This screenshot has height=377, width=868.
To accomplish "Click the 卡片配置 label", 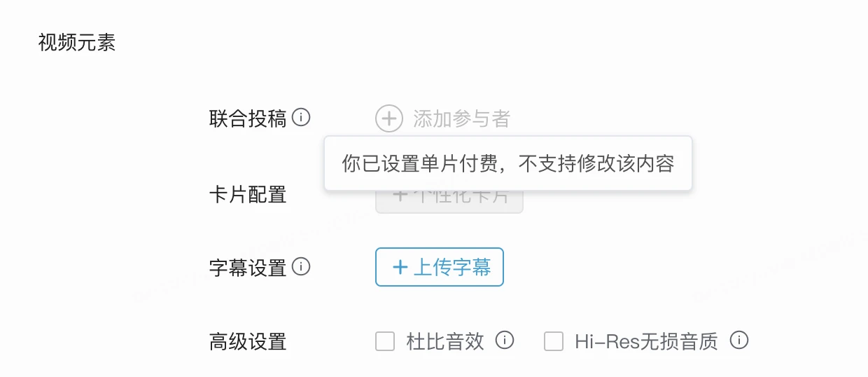I will pos(248,194).
